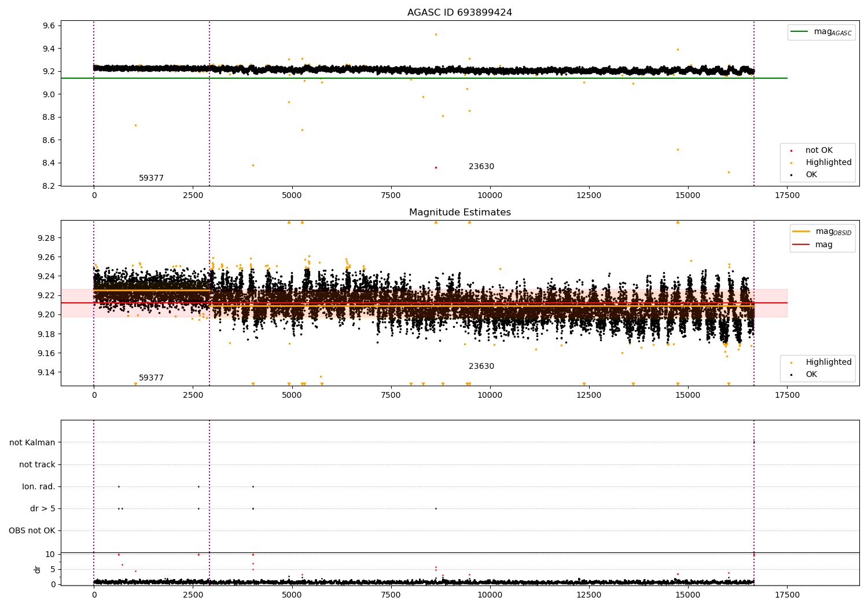Click the '9.22' y-axis tick label
The width and height of the screenshot is (868, 608).
click(x=46, y=295)
